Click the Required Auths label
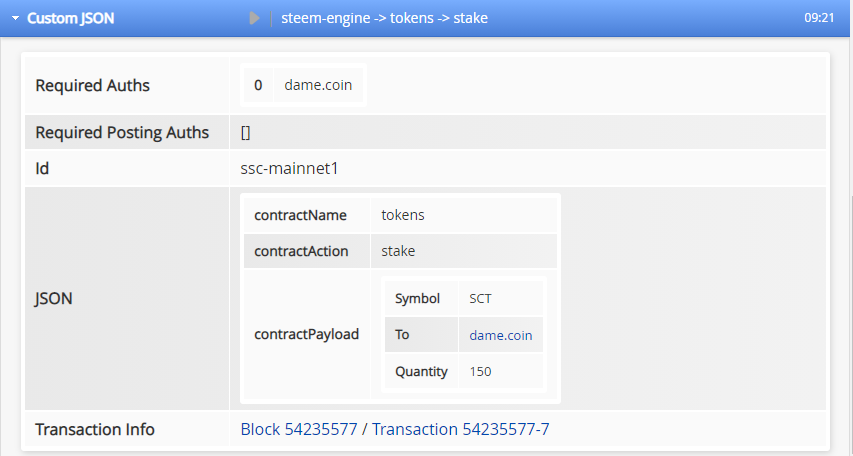The image size is (853, 456). pyautogui.click(x=92, y=85)
